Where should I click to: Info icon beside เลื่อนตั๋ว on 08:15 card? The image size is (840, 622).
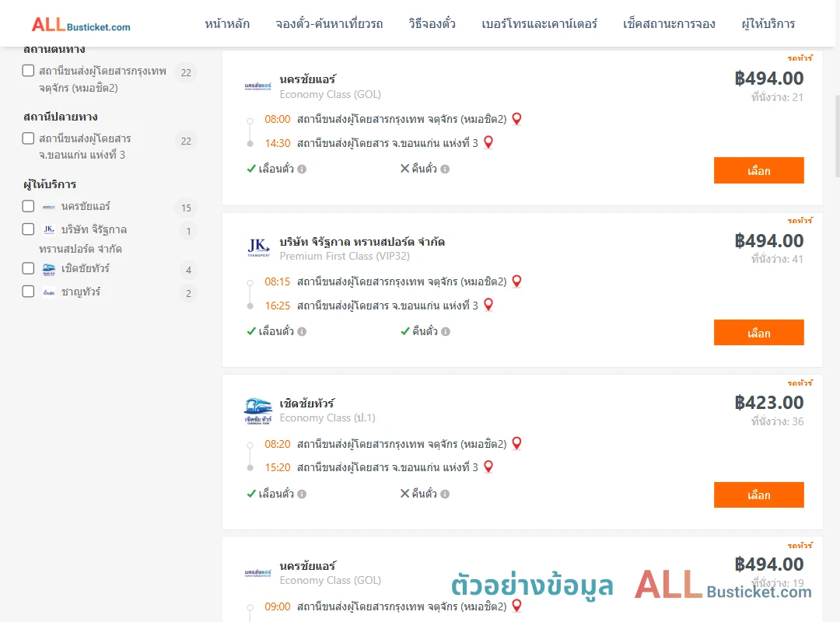point(302,332)
